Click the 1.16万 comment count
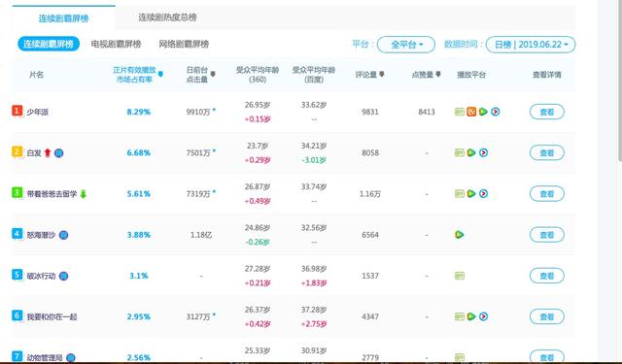 [370, 194]
